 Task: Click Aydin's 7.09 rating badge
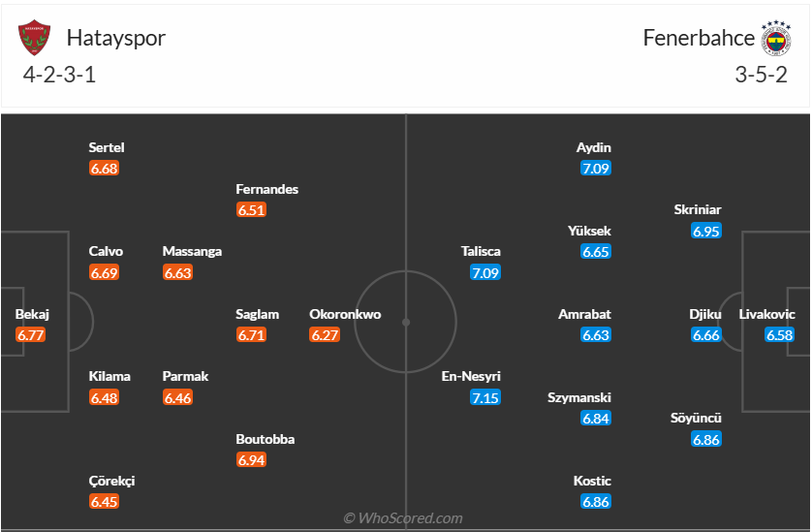(596, 169)
